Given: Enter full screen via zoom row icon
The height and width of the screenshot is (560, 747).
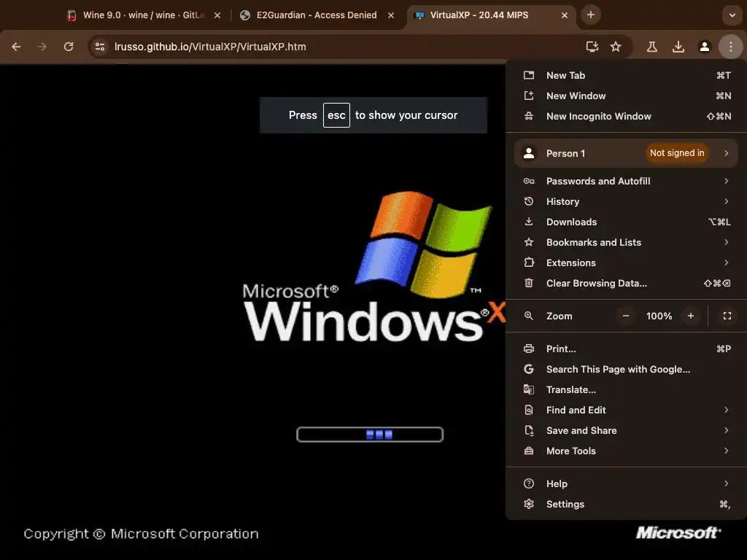Looking at the screenshot, I should pos(727,316).
